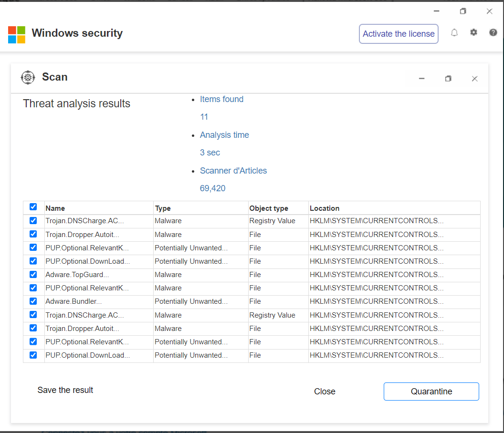Uncheck the Adware.TopGuard threat checkbox
Screen dimensions: 504x433
[33, 274]
